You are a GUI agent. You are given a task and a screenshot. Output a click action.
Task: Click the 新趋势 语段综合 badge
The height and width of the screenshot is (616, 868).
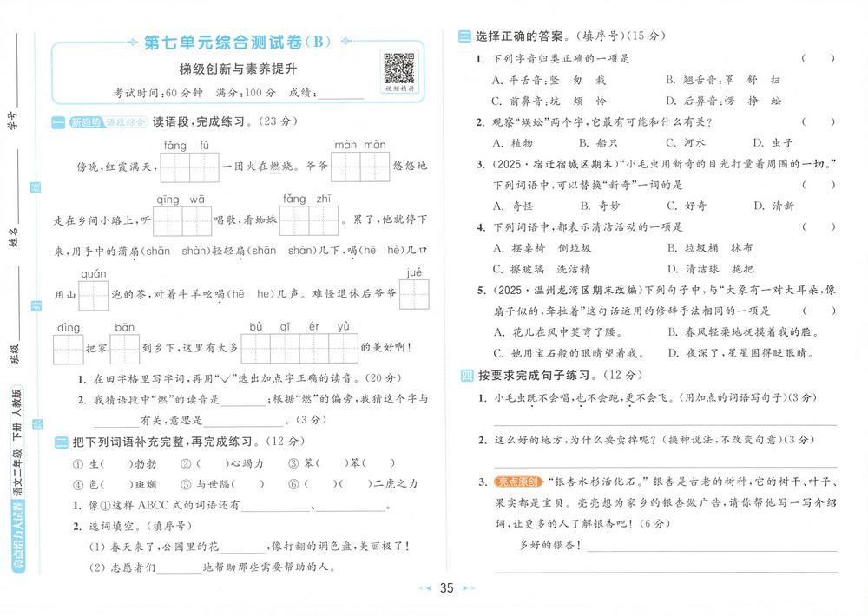tap(108, 122)
